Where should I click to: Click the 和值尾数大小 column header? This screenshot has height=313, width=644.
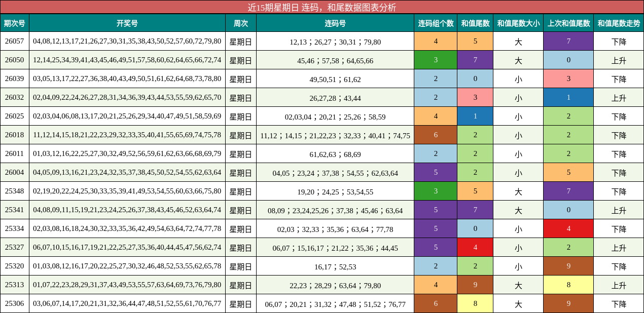(x=518, y=23)
